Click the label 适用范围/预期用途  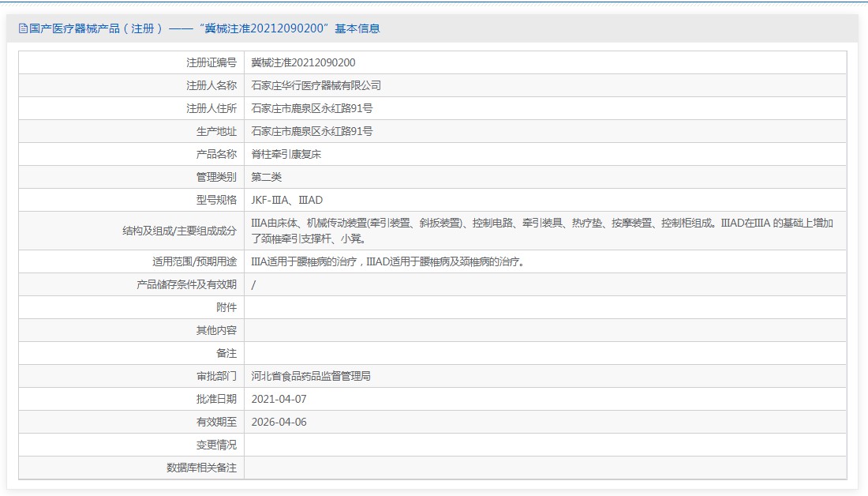[x=194, y=261]
